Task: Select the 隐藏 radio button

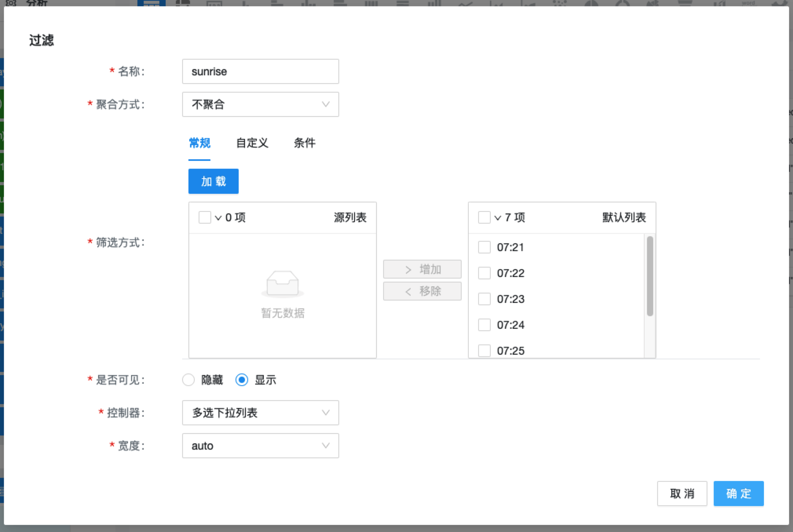Action: (188, 380)
